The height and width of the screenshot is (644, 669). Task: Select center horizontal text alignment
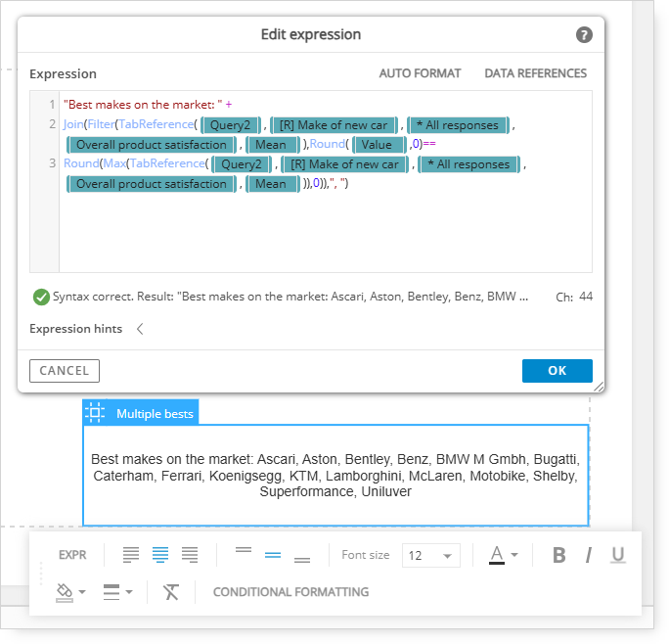point(160,555)
